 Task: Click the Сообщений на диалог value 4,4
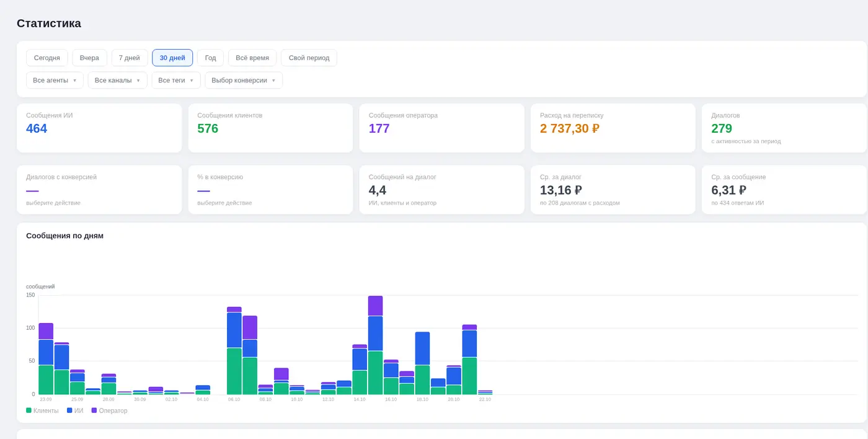(378, 190)
